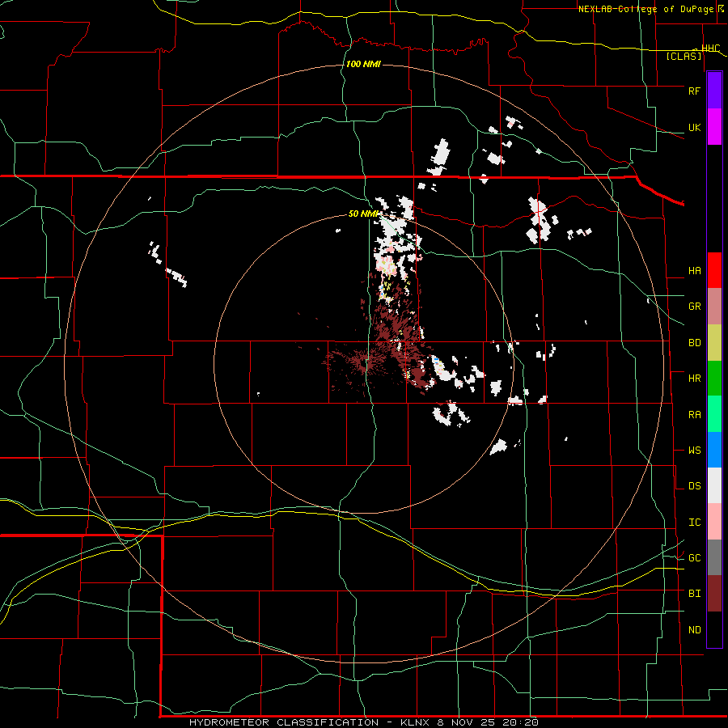Click the 'HR' legend label
Image resolution: width=728 pixels, height=728 pixels.
694,379
